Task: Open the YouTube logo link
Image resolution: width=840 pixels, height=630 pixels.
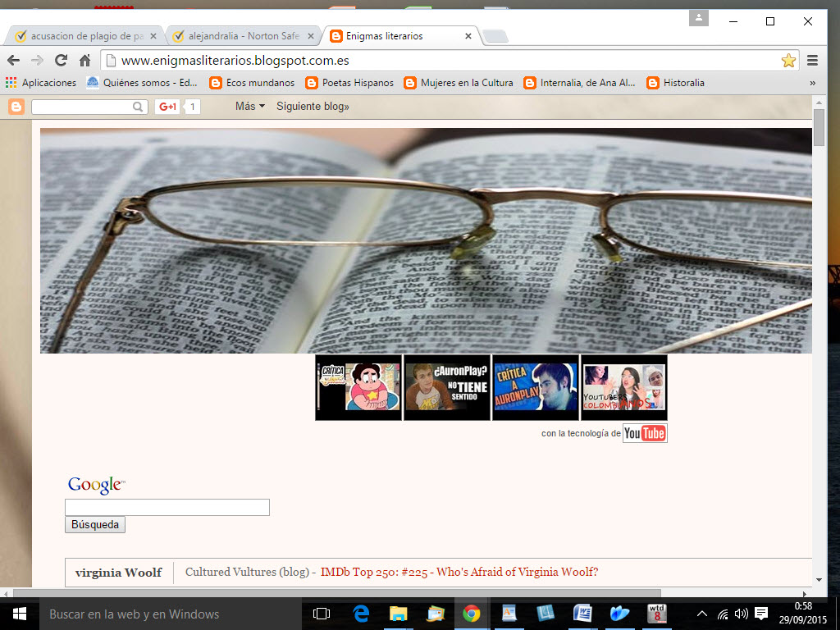Action: (644, 433)
